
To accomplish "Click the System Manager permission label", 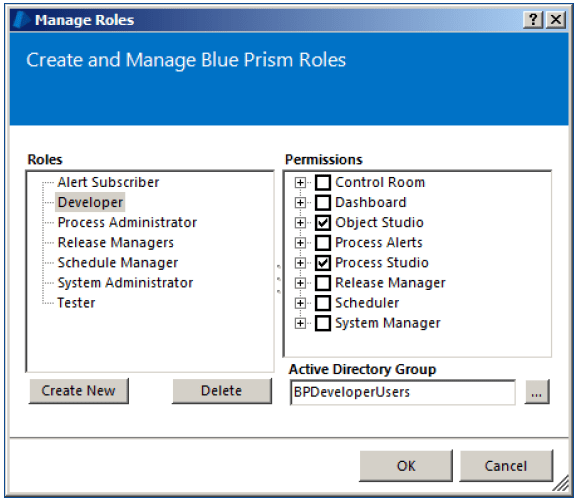I will [387, 323].
